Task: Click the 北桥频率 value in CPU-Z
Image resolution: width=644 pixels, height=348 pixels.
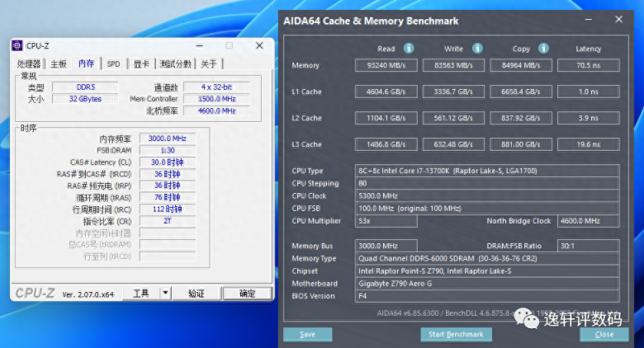Action: coord(216,111)
